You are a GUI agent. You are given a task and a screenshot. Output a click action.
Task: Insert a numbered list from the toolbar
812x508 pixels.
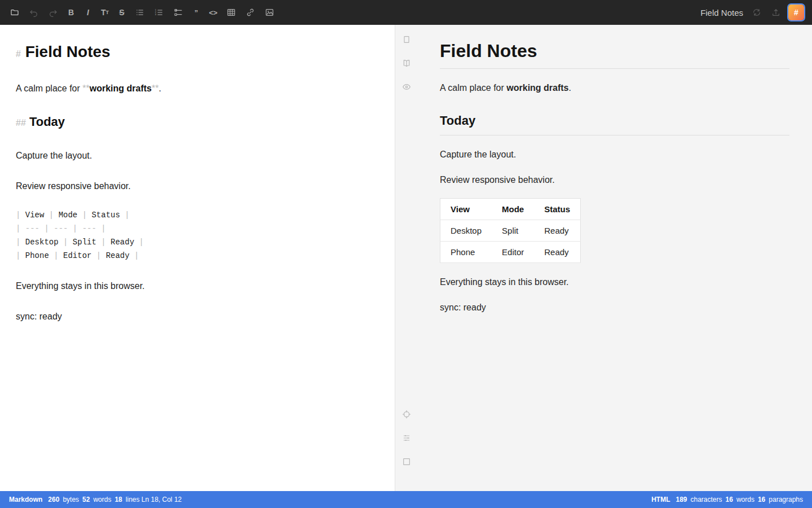click(x=159, y=12)
